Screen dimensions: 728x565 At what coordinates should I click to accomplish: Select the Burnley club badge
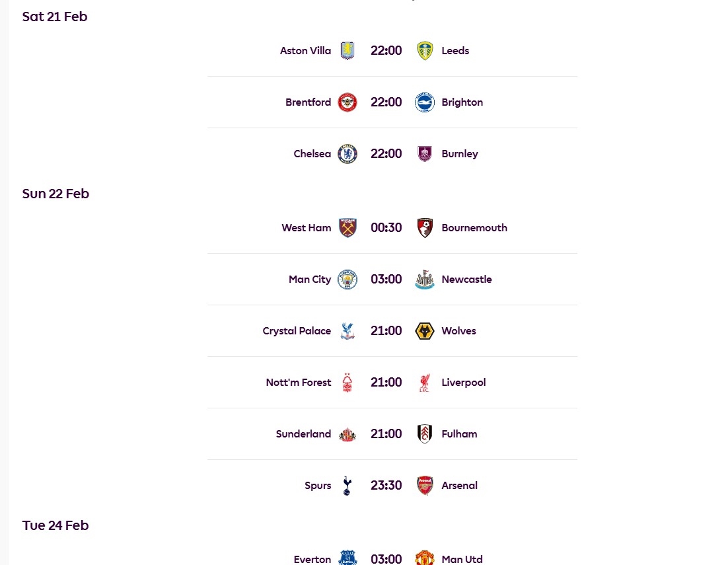(x=423, y=153)
